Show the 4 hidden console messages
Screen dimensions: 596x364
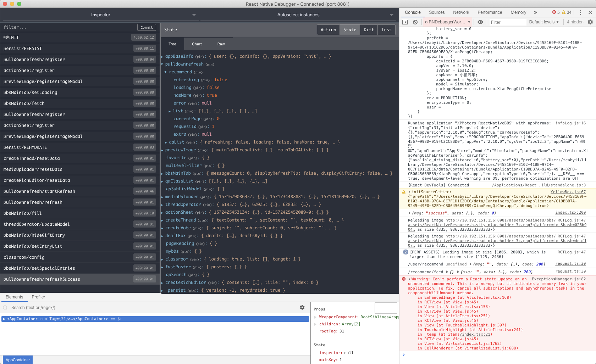pyautogui.click(x=575, y=22)
